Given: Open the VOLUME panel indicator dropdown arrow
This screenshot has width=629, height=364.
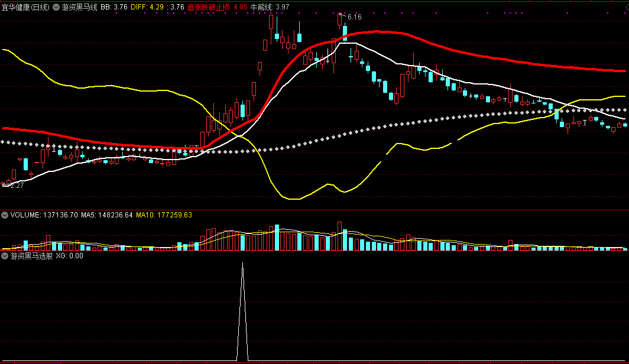Looking at the screenshot, I should point(5,215).
